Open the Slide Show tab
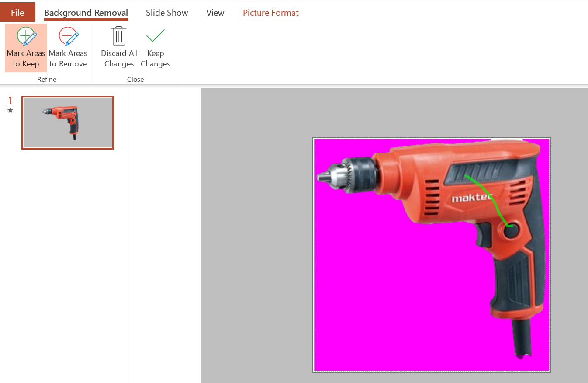Image resolution: width=588 pixels, height=383 pixels. pos(167,13)
